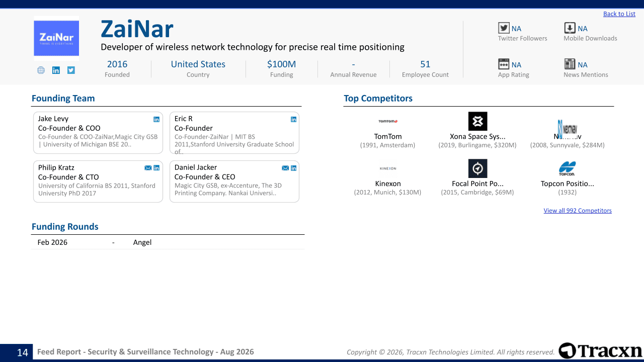Select the ZaiNar company title
The image size is (644, 362).
(137, 29)
